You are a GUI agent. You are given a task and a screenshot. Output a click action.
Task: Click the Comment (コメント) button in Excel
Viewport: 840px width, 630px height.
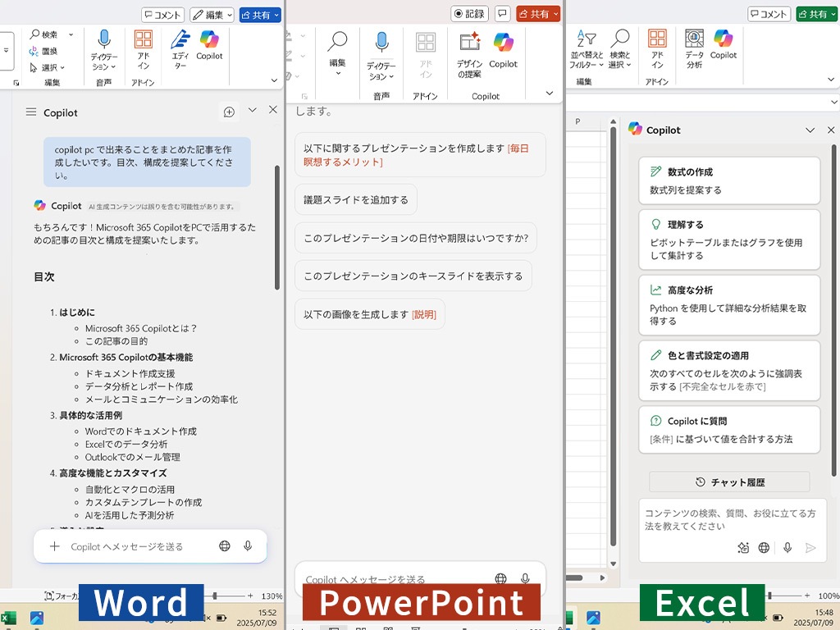(x=769, y=14)
